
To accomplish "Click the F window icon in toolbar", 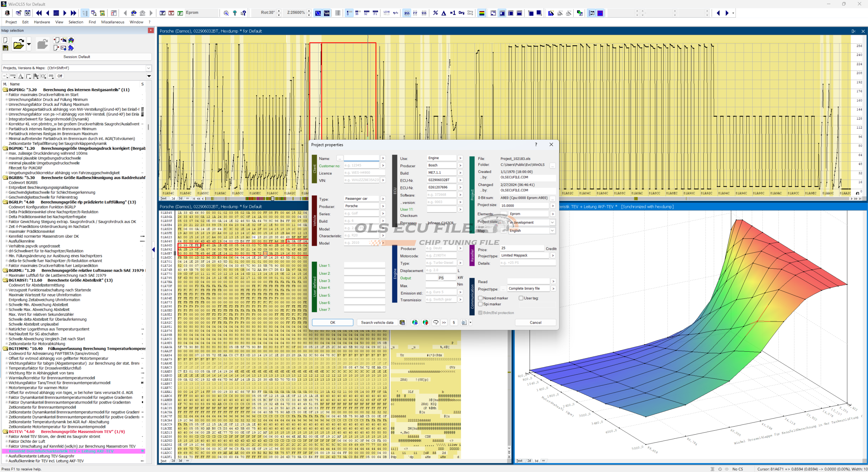I will [163, 13].
